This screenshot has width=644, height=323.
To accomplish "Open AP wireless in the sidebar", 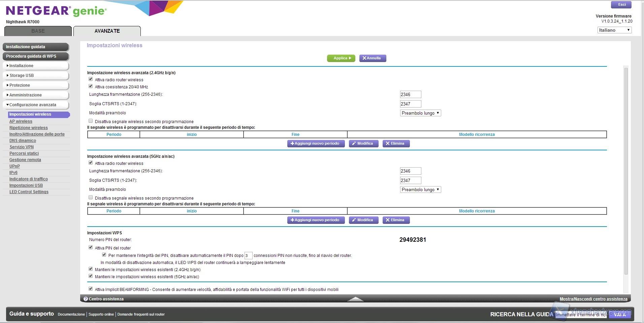I will pyautogui.click(x=21, y=121).
